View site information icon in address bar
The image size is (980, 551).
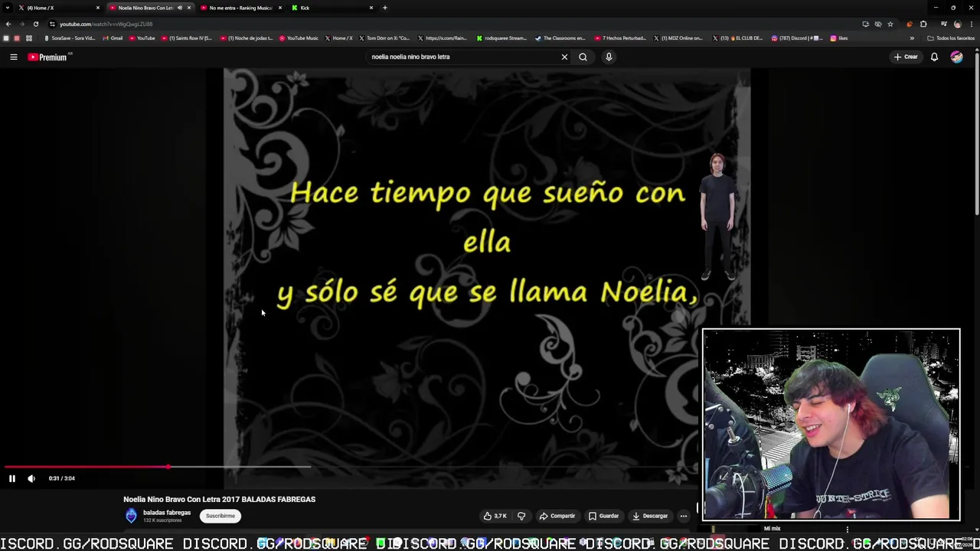[52, 24]
